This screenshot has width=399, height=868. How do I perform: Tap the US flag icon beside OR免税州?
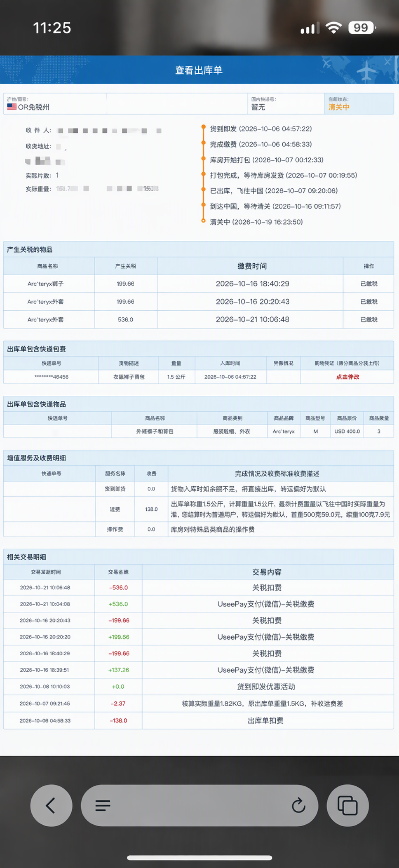click(x=12, y=107)
